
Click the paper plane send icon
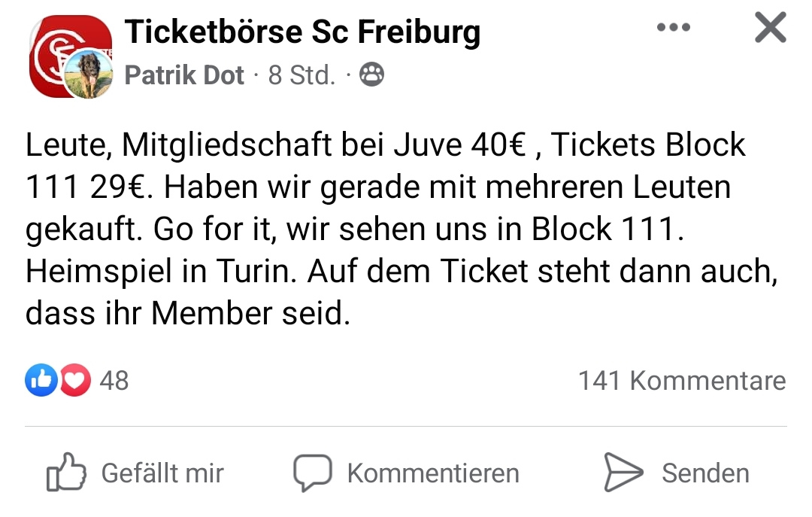[623, 473]
